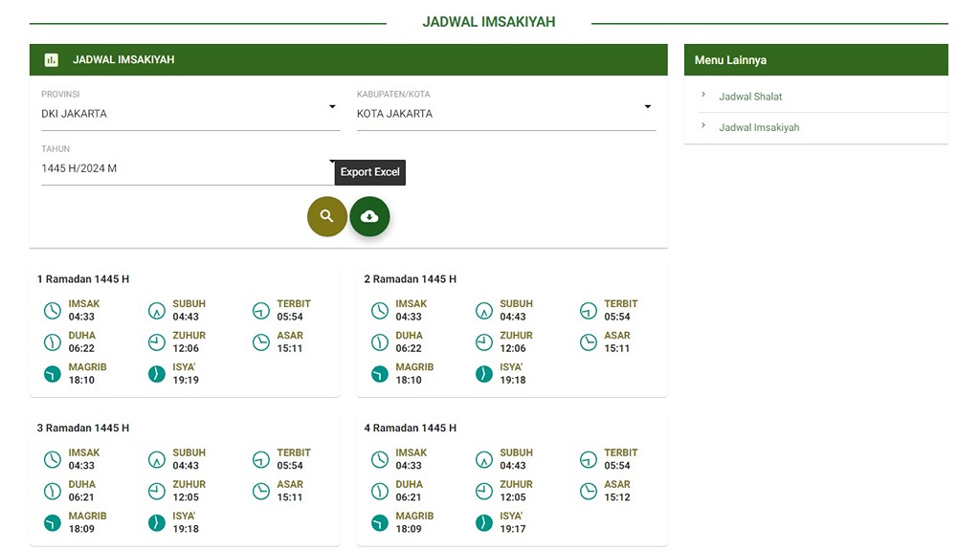980x551 pixels.
Task: Click the chart icon in Jadwal Imsakiyah header
Action: (52, 59)
